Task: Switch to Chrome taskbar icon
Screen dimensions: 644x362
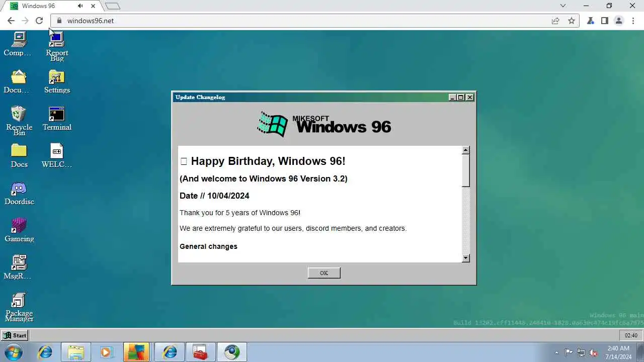Action: [232, 352]
